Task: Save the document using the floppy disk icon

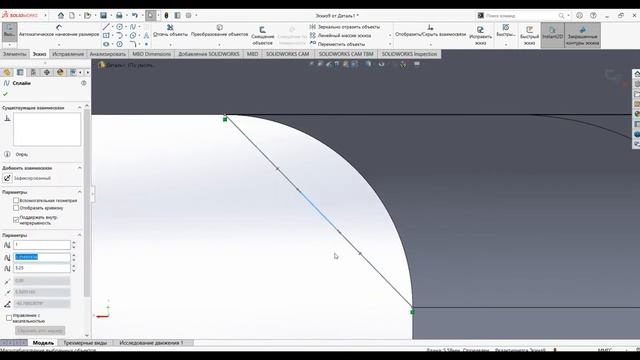Action: point(103,16)
